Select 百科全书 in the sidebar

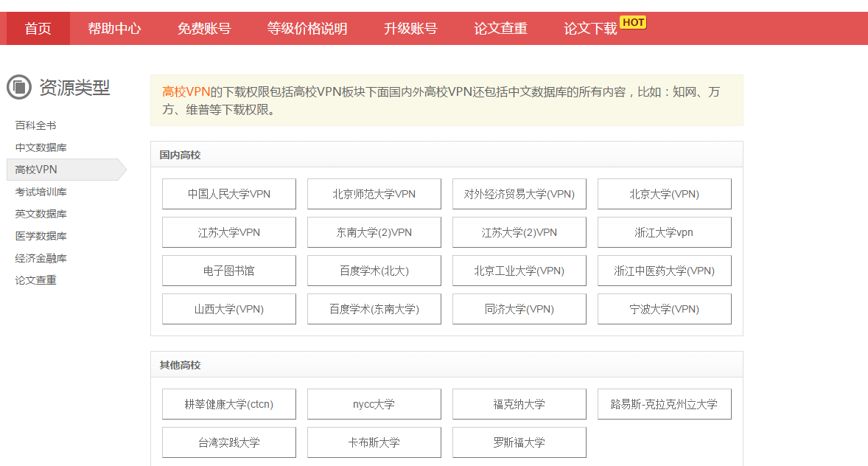35,125
